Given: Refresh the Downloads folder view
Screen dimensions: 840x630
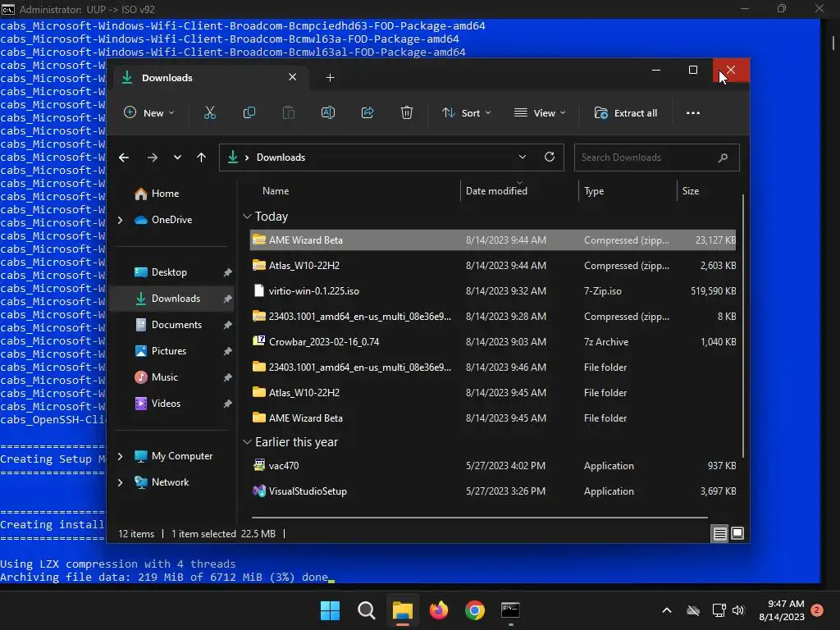Looking at the screenshot, I should 549,157.
